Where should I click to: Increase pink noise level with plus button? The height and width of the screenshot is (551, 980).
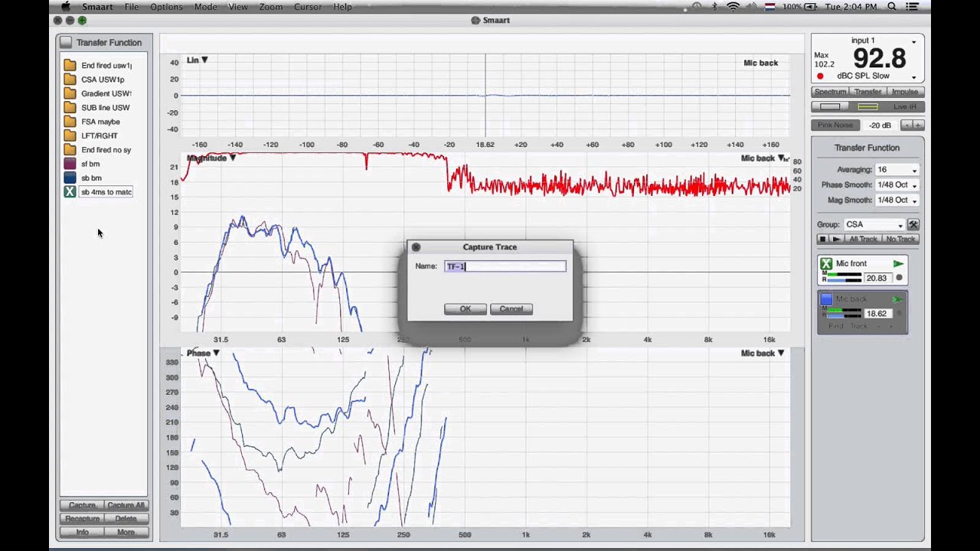918,125
